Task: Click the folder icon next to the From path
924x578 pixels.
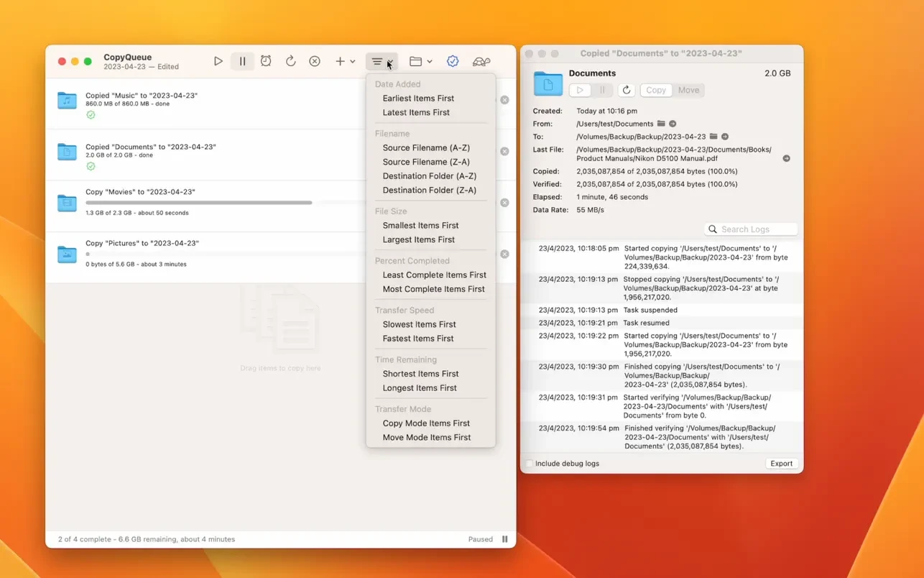Action: [661, 124]
